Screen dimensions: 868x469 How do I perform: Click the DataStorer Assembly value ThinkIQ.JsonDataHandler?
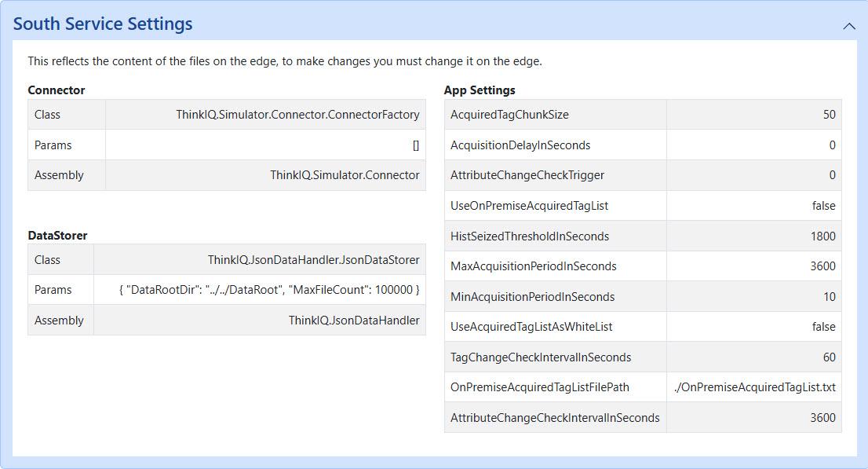354,321
